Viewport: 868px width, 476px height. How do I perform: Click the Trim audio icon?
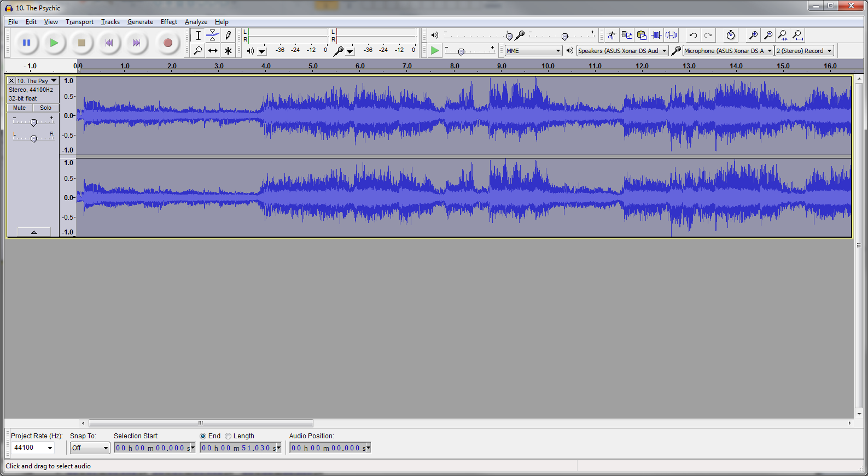[x=656, y=36]
